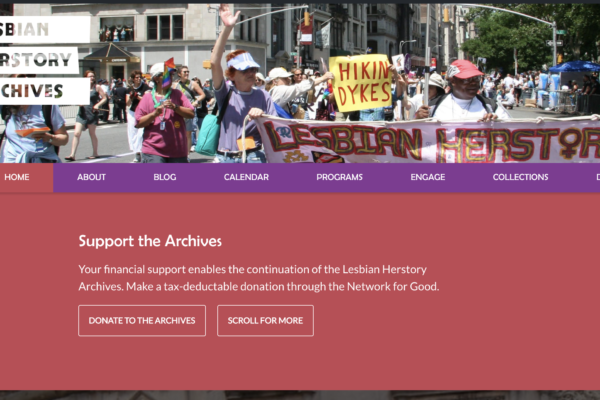Click the rainbow flag in the parade photo
Viewport: 600px width, 400px height.
point(168,73)
